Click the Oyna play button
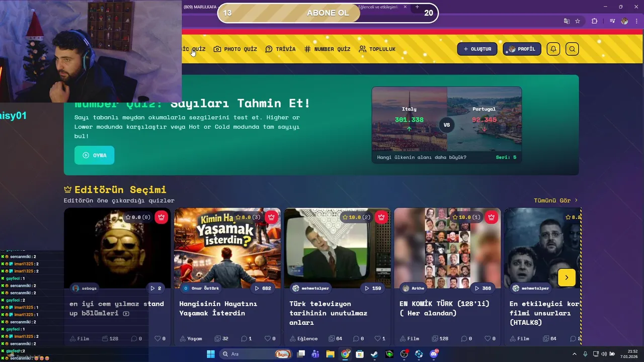Screen dimensions: 644x362 click(x=94, y=155)
